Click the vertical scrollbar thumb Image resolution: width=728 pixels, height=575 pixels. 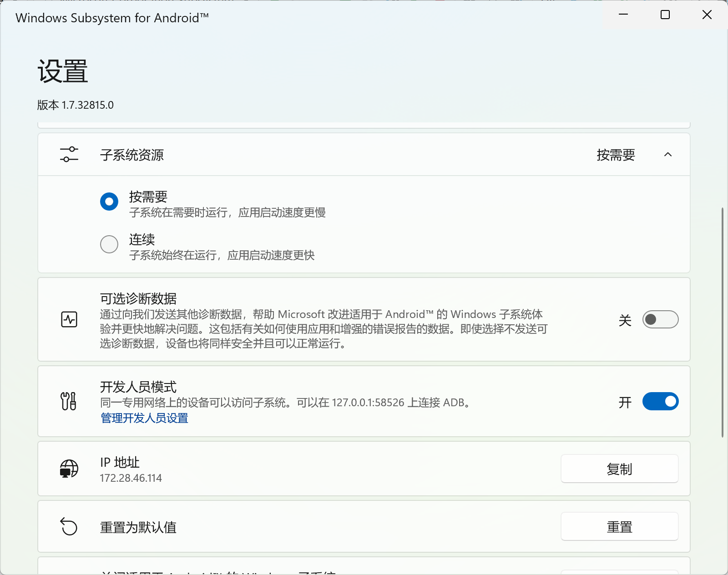723,323
